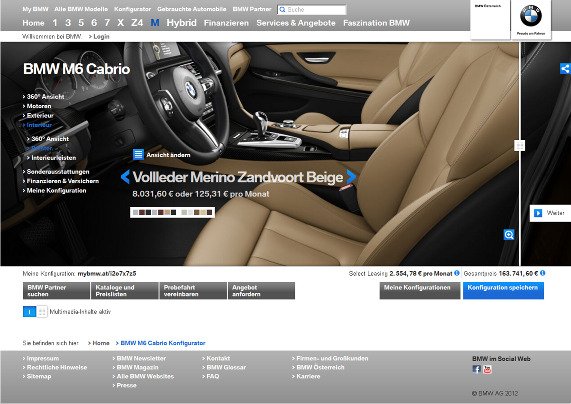
Task: Click Konfiguration speichern button
Action: (x=503, y=290)
